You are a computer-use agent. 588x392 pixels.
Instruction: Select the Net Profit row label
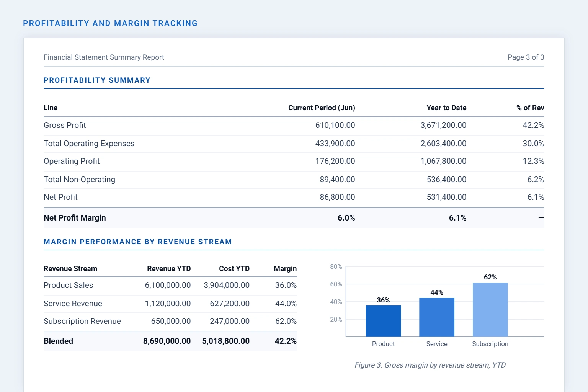coord(60,197)
